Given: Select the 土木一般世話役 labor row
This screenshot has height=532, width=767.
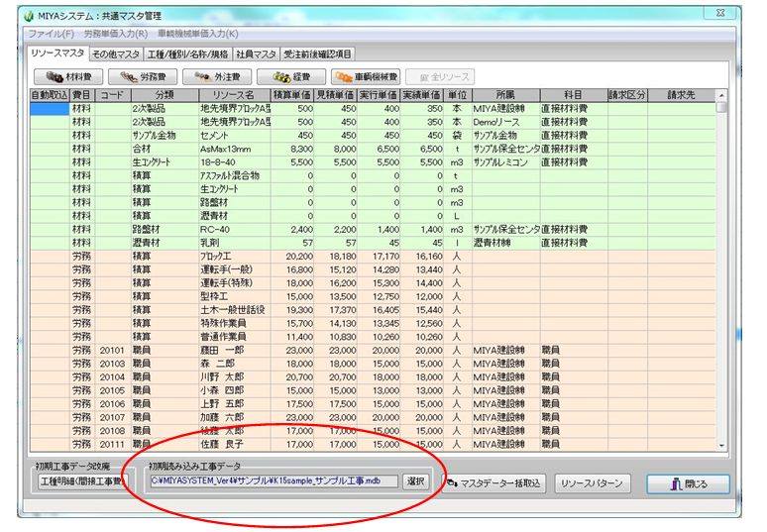Looking at the screenshot, I should (x=373, y=310).
